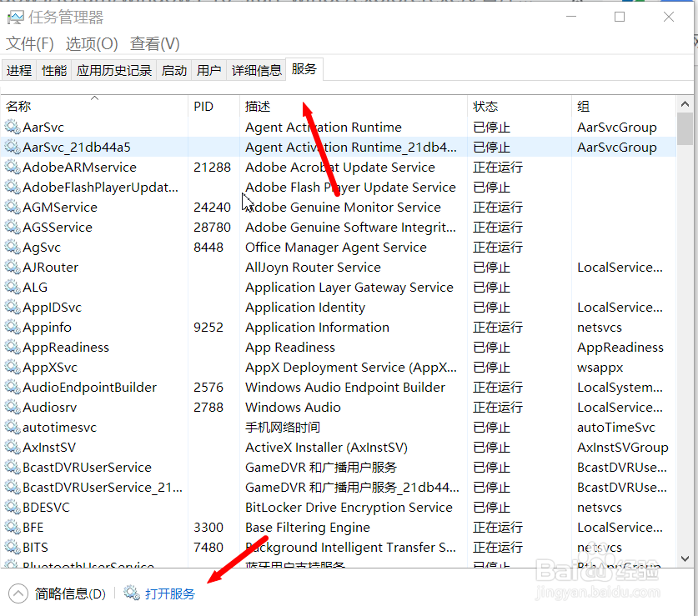Sort by the 名称 column header

point(94,107)
